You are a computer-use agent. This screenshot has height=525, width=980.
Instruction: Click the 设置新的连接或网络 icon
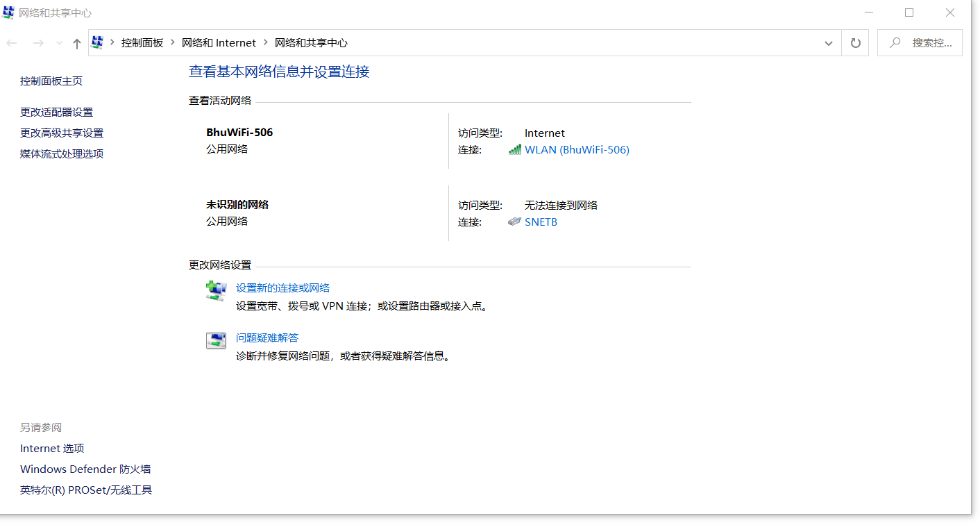pos(217,290)
